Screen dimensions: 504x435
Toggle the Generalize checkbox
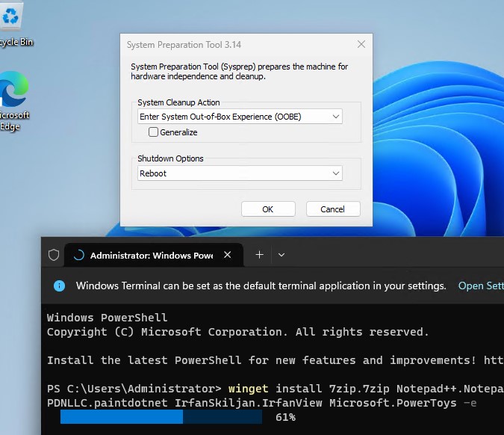pos(153,132)
